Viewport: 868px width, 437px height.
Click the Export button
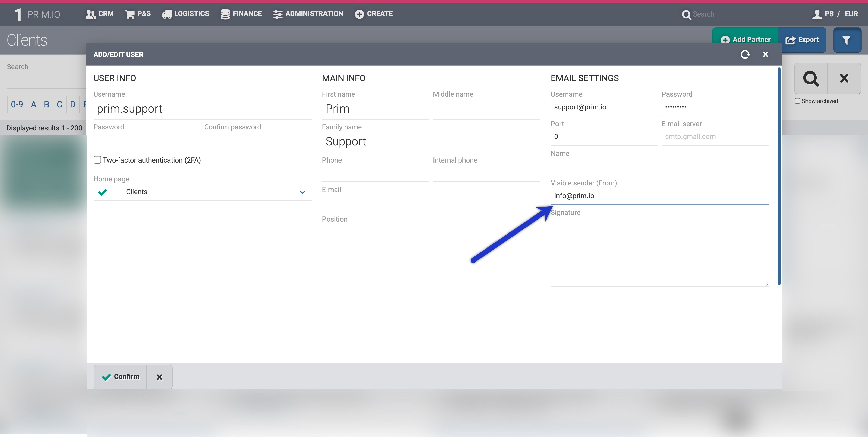[802, 40]
